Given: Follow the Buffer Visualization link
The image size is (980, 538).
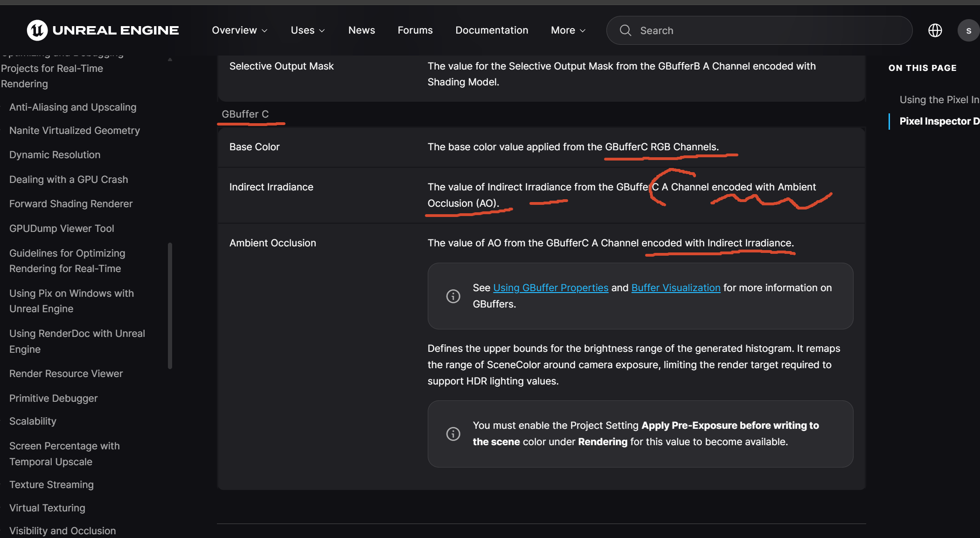Looking at the screenshot, I should coord(676,288).
